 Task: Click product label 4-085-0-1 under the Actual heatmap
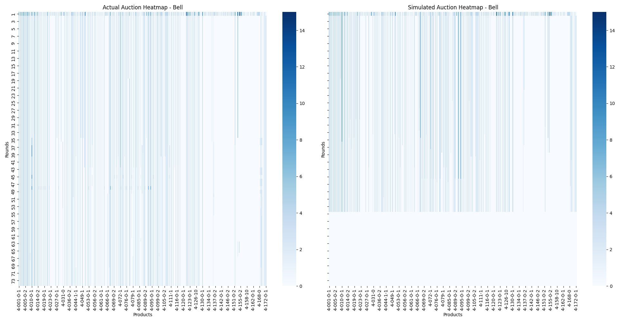point(139,300)
